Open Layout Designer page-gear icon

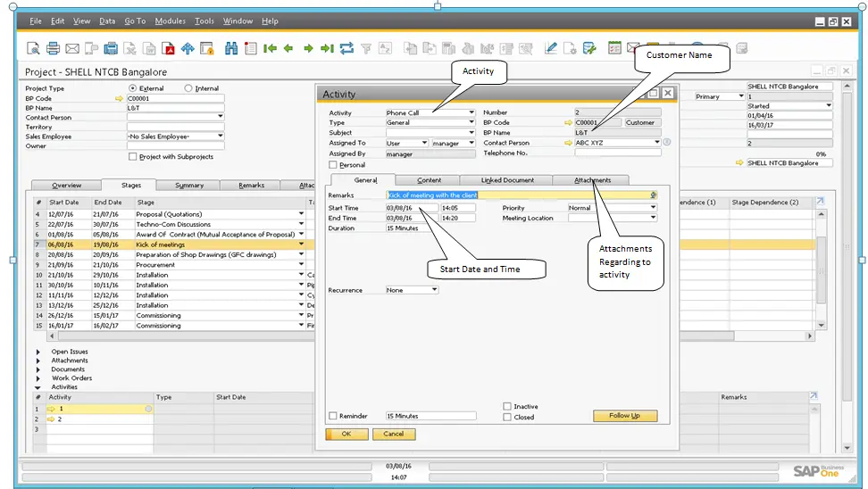pos(570,49)
